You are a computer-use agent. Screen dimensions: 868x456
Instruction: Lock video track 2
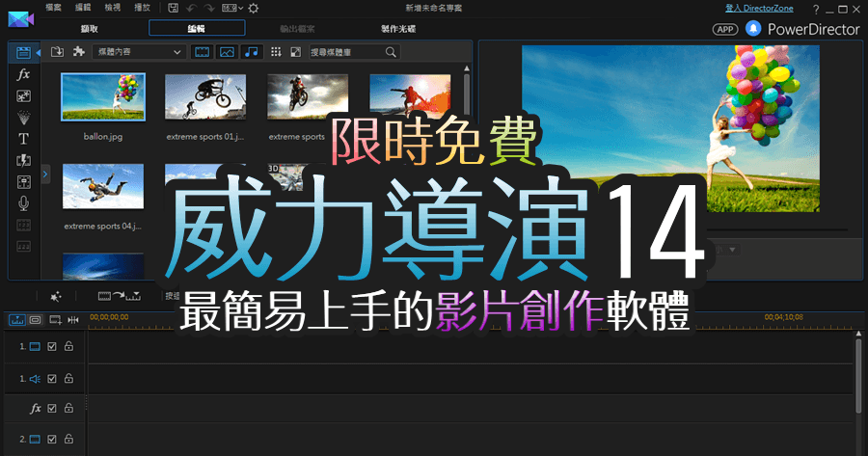pos(68,439)
